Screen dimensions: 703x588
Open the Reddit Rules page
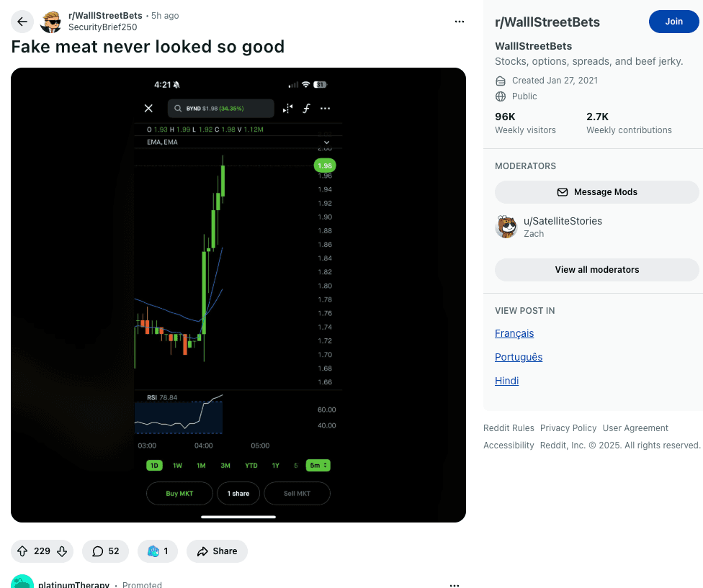(509, 428)
